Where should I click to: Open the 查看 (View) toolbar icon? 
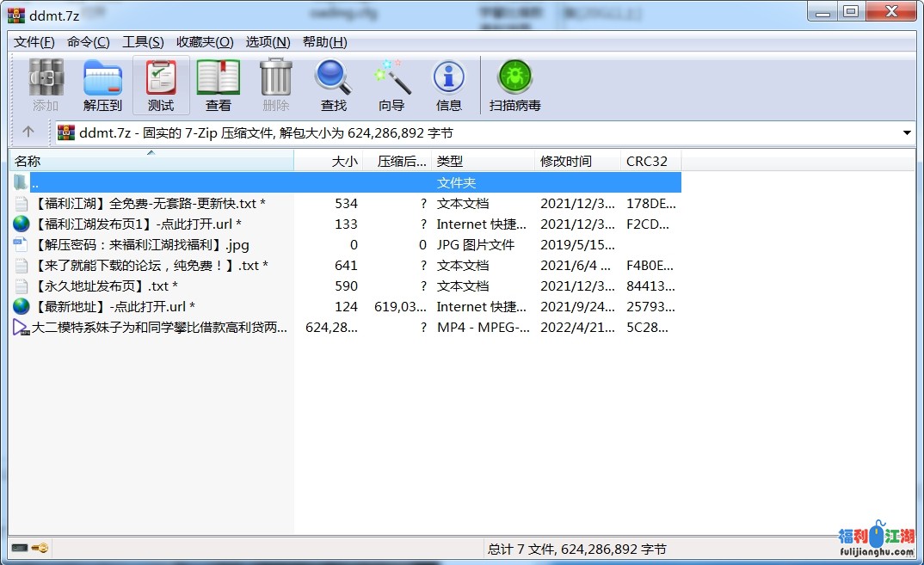click(218, 85)
